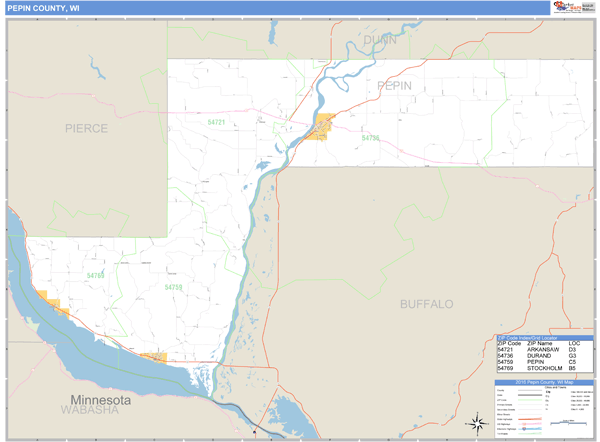Click grid location B5 in the table

pyautogui.click(x=572, y=368)
